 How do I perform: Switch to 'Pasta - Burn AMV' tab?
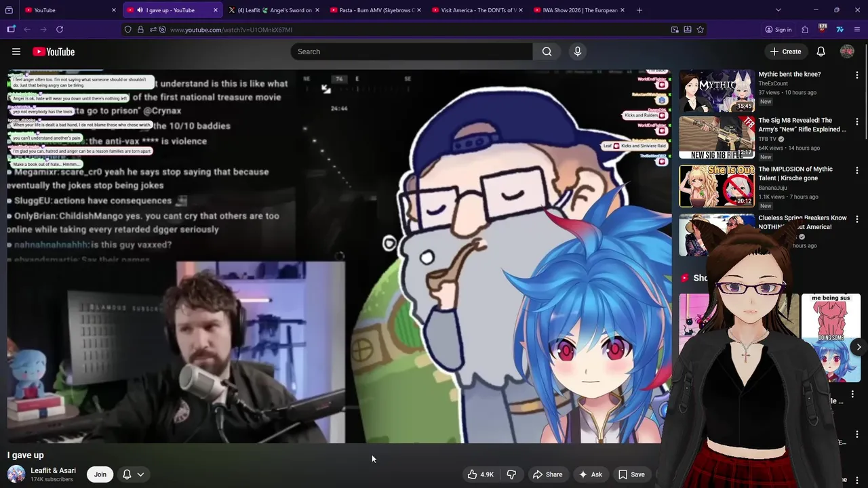click(376, 10)
